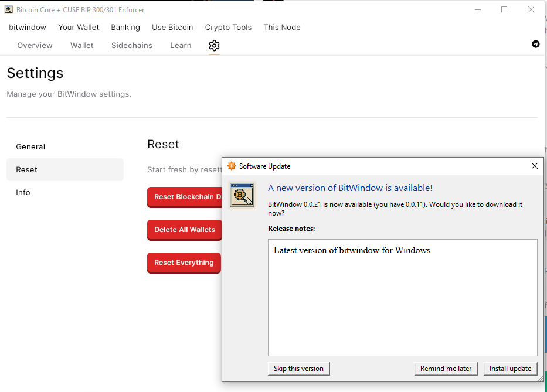The width and height of the screenshot is (547, 392).
Task: Open the Crypto Tools menu
Action: coord(228,27)
